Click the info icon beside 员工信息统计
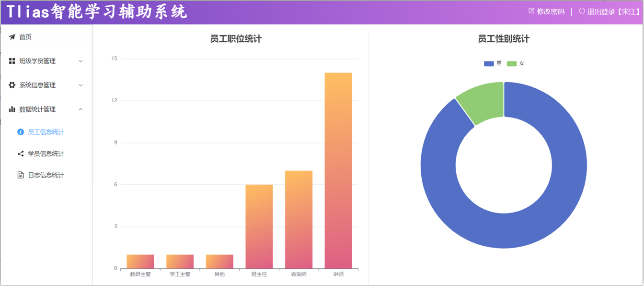Image resolution: width=644 pixels, height=286 pixels. [x=21, y=132]
